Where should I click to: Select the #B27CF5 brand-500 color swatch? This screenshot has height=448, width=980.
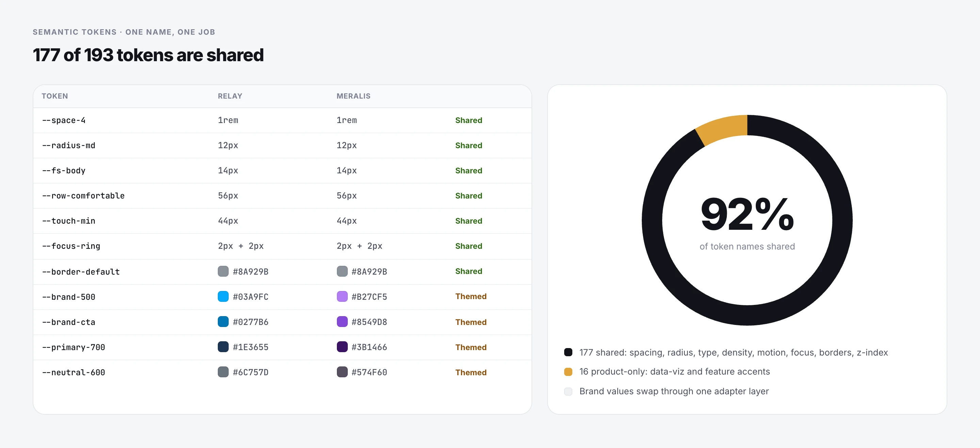click(342, 296)
